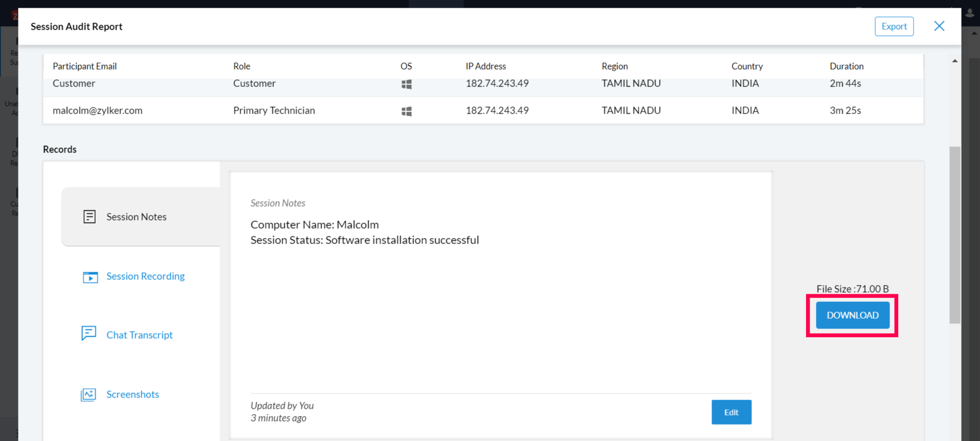Image resolution: width=980 pixels, height=441 pixels.
Task: Click the Duration column header
Action: click(846, 66)
